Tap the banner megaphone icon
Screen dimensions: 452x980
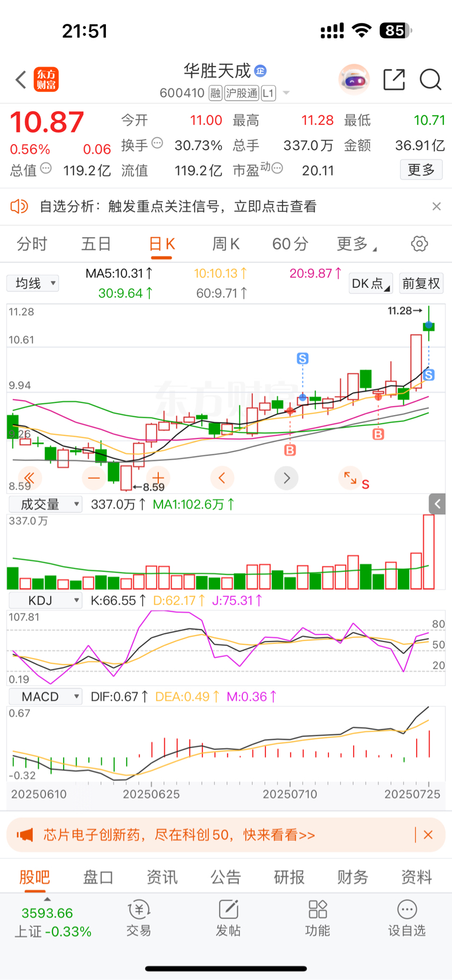pos(25,835)
